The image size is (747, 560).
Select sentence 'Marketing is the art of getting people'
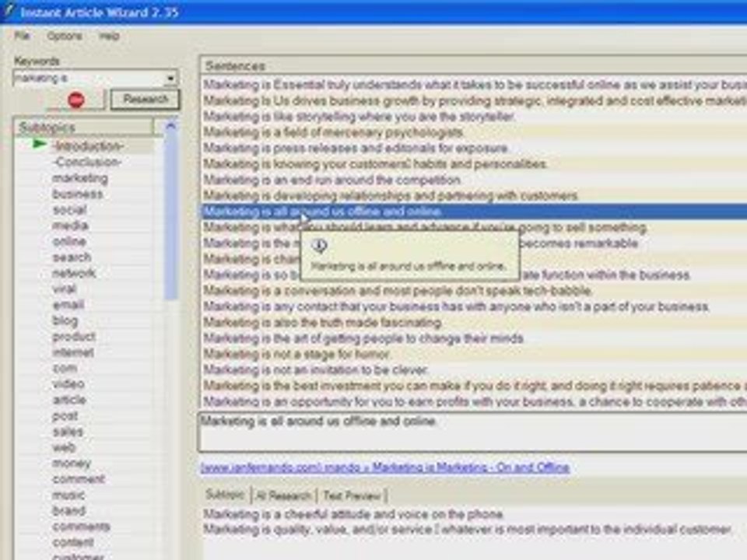tap(474, 338)
